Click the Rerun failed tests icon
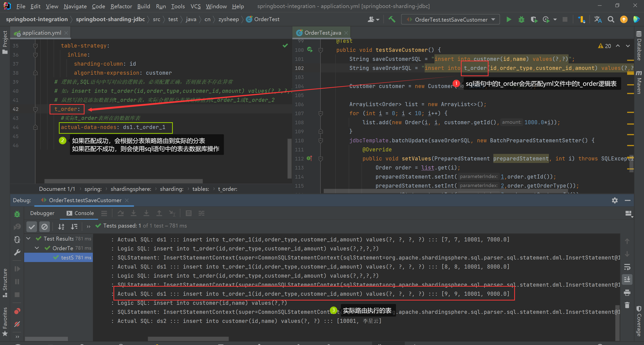This screenshot has height=345, width=644. (17, 227)
